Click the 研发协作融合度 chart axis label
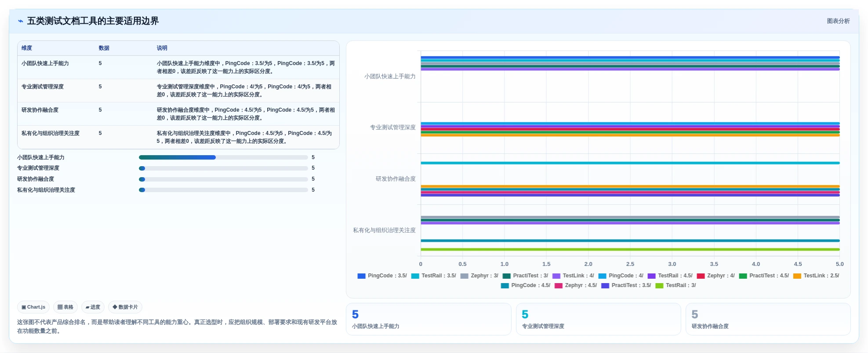 396,179
